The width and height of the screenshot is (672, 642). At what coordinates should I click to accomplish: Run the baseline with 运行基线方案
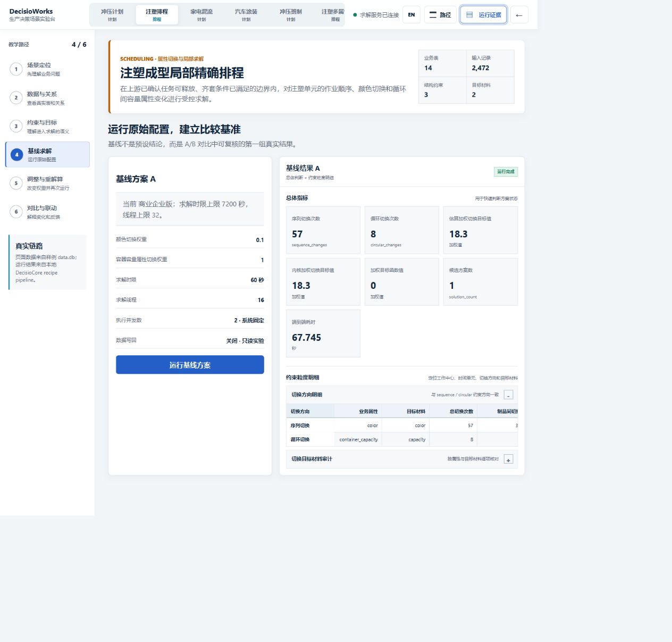pyautogui.click(x=190, y=365)
